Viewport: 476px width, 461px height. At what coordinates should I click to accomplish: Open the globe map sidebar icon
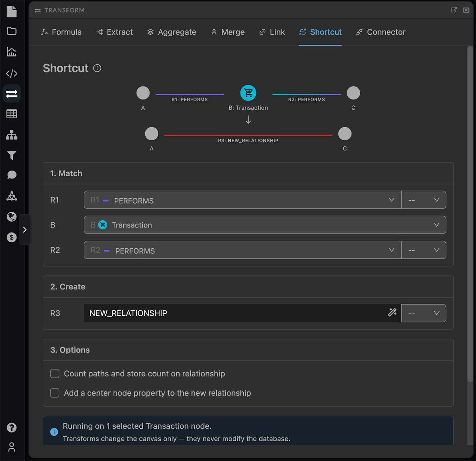12,217
